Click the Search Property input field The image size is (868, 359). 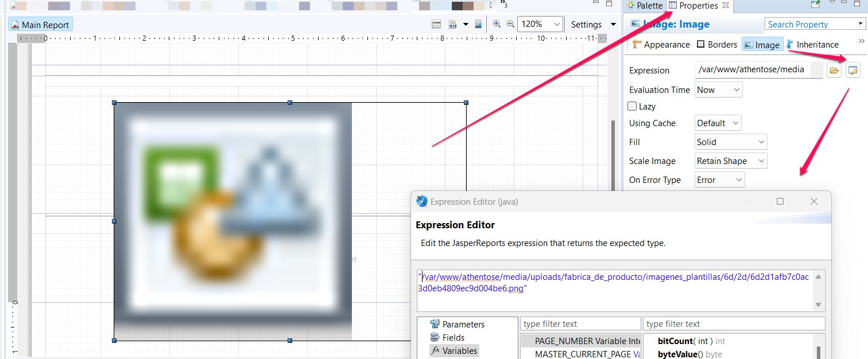tap(809, 24)
